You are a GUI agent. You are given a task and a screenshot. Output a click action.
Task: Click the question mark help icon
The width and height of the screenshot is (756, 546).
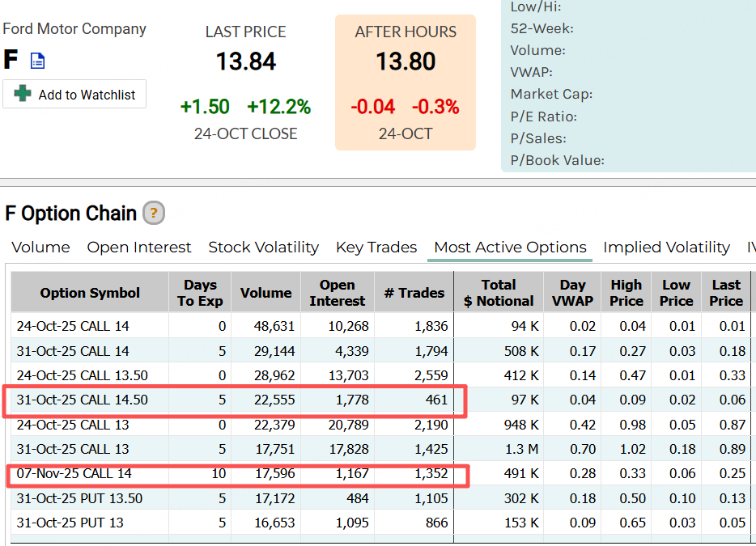click(x=154, y=214)
